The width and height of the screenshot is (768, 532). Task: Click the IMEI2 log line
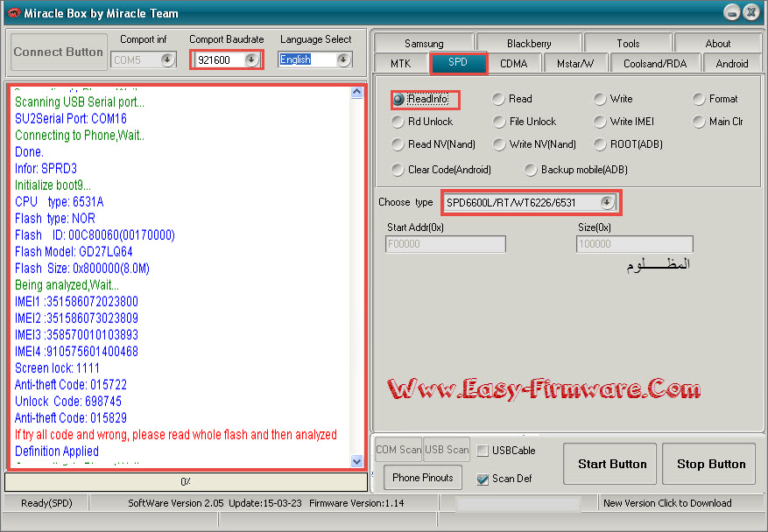coord(76,318)
